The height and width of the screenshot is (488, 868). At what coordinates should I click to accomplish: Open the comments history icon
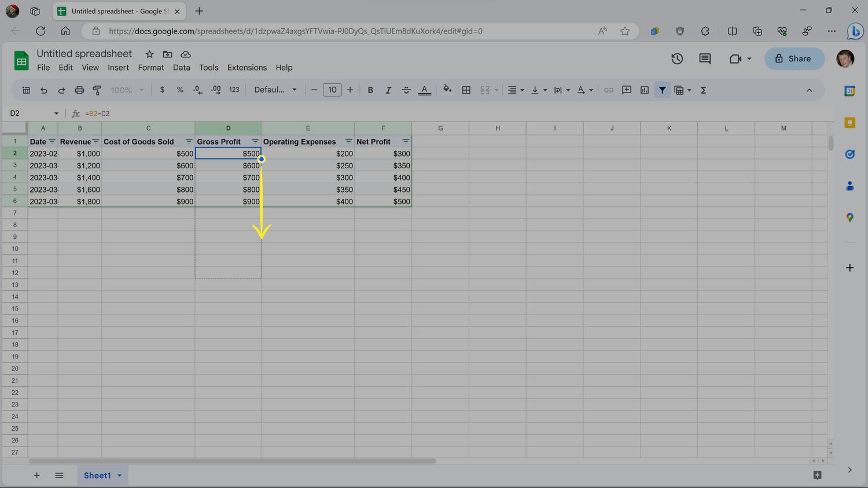705,58
